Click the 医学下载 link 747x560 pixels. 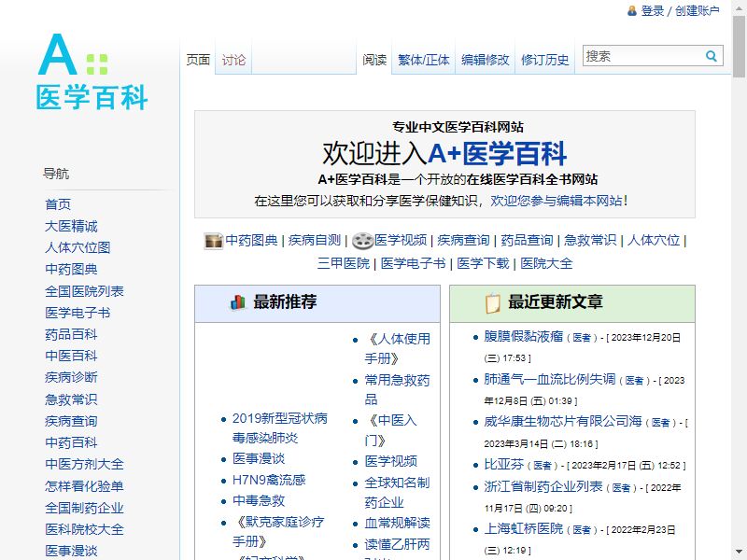(x=483, y=263)
